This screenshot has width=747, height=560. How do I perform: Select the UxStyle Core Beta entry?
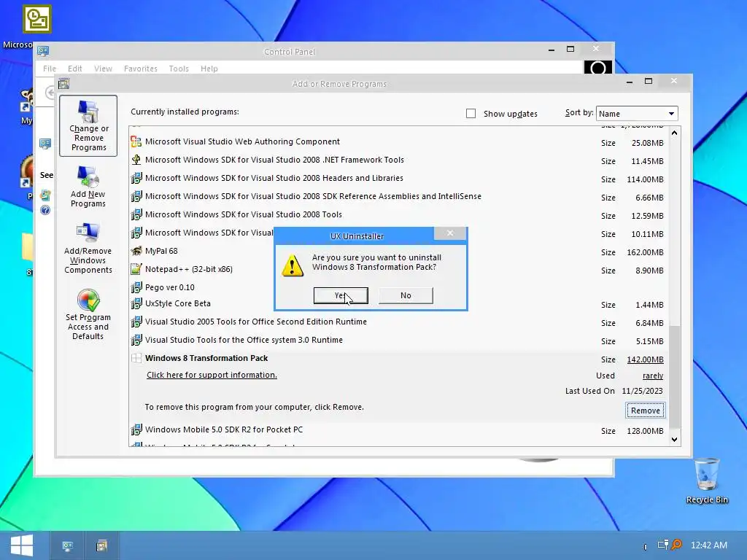tap(178, 303)
